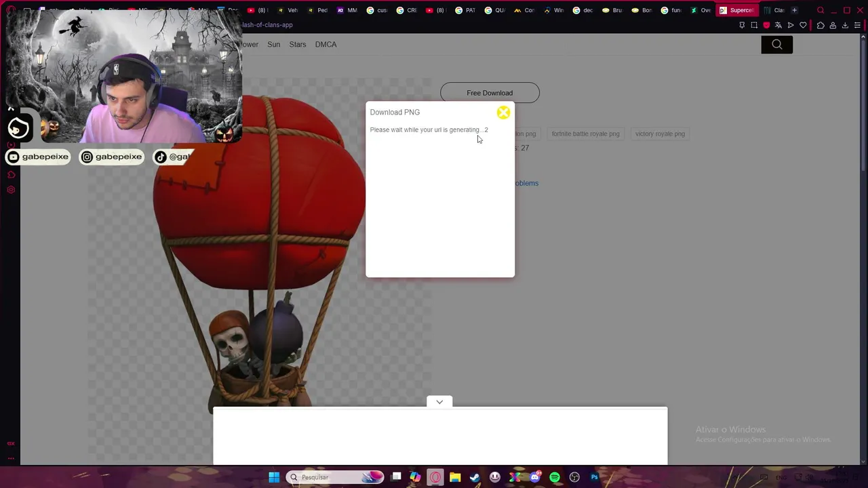Screen dimensions: 868x488
Task: Switch to the 'dec' Google tab
Action: point(583,10)
